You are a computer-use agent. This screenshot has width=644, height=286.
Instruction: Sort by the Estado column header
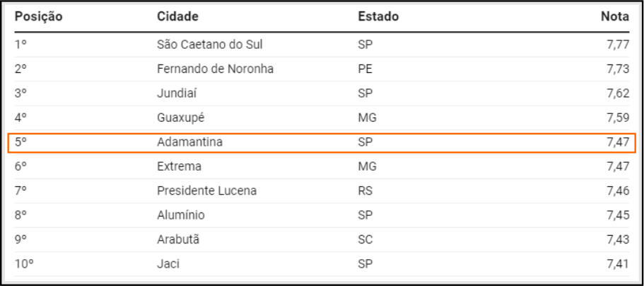(x=379, y=16)
